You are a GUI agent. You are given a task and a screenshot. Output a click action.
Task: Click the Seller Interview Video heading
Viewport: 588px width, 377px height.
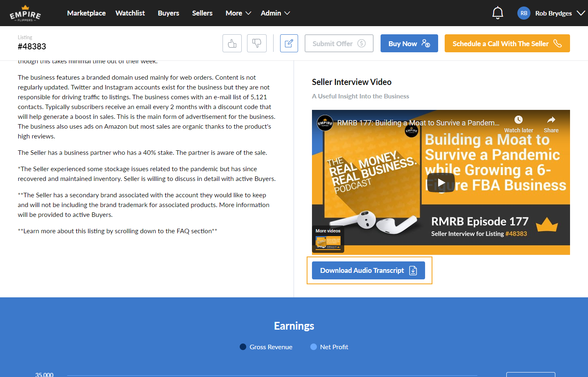(x=352, y=82)
